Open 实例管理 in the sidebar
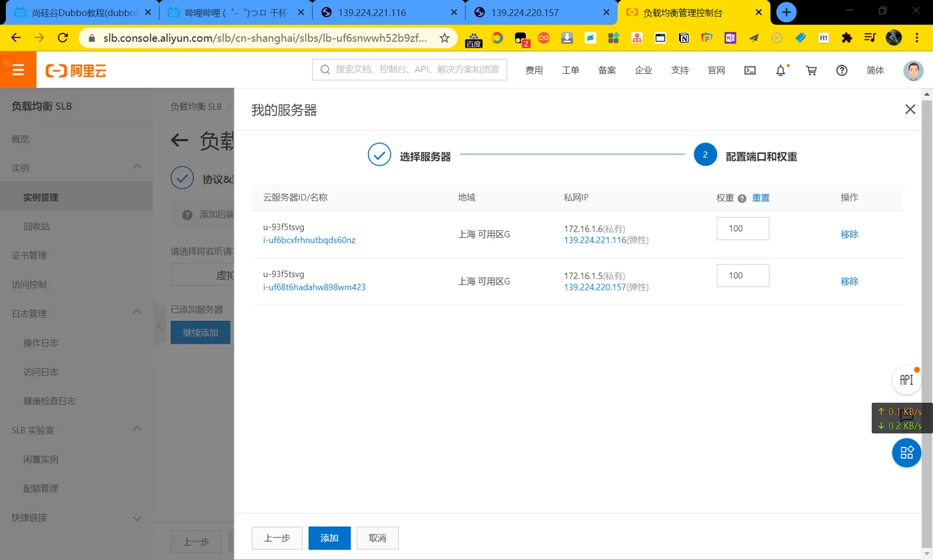The width and height of the screenshot is (933, 560). [x=41, y=197]
